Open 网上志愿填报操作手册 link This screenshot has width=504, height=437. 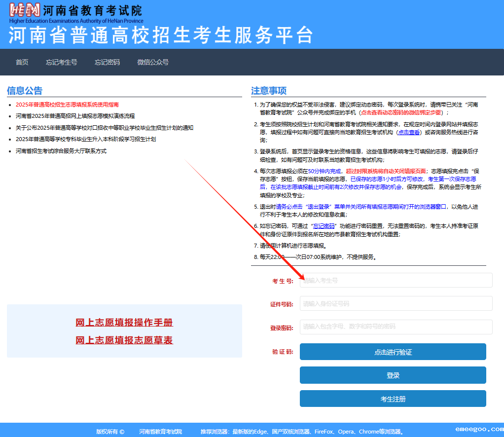(x=124, y=323)
